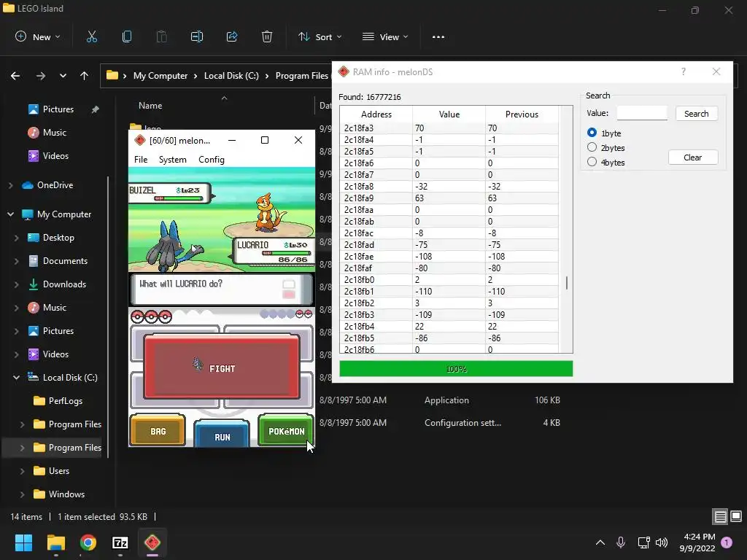Click the Previous column header
This screenshot has height=560, width=747.
tap(522, 114)
